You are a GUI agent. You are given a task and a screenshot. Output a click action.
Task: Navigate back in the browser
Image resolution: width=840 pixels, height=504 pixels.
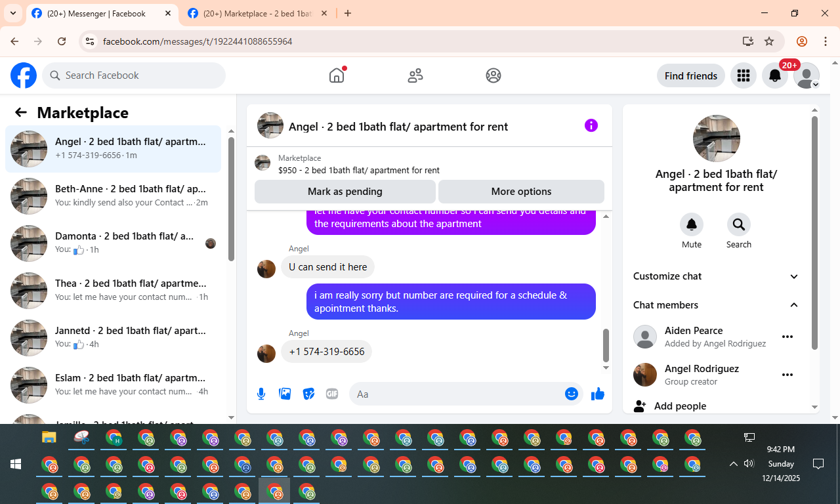coord(14,41)
